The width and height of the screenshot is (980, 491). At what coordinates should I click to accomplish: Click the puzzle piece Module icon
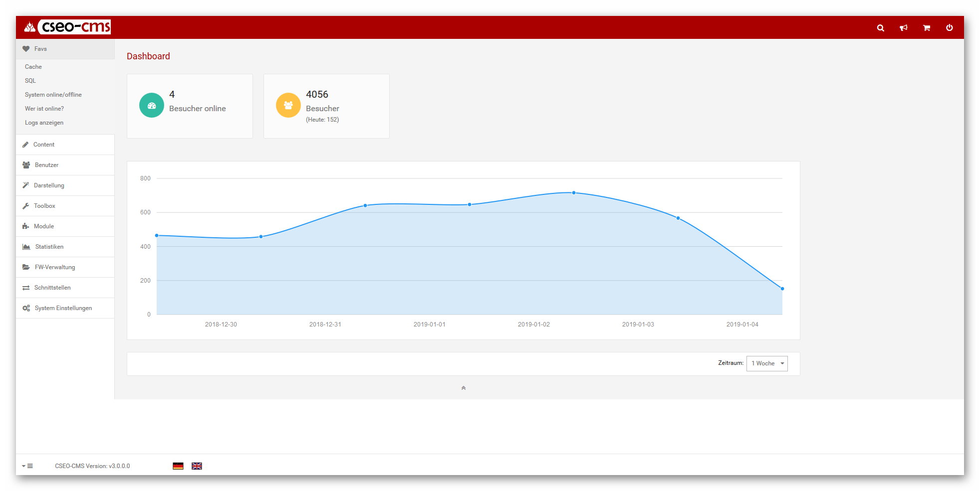(26, 226)
